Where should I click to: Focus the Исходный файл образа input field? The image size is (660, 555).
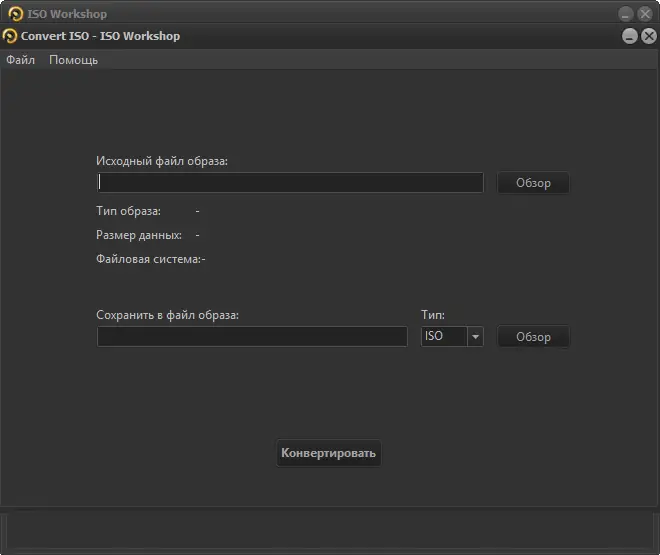pyautogui.click(x=290, y=183)
